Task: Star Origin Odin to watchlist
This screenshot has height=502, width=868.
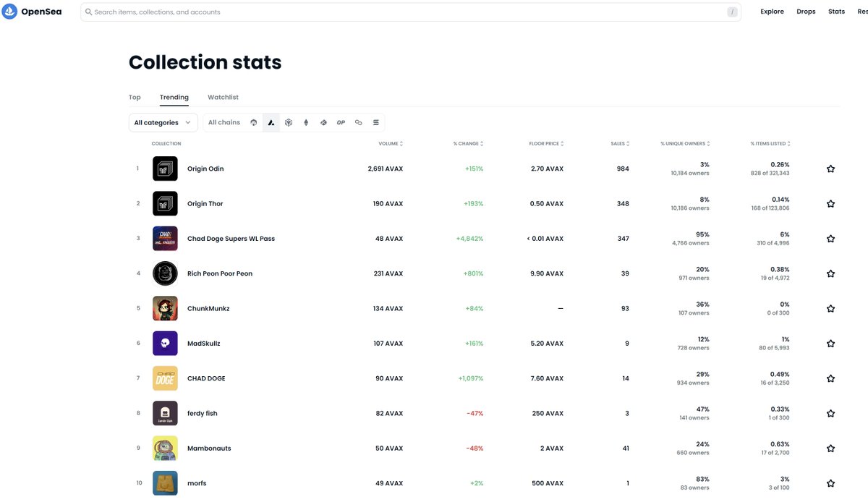Action: coord(830,169)
